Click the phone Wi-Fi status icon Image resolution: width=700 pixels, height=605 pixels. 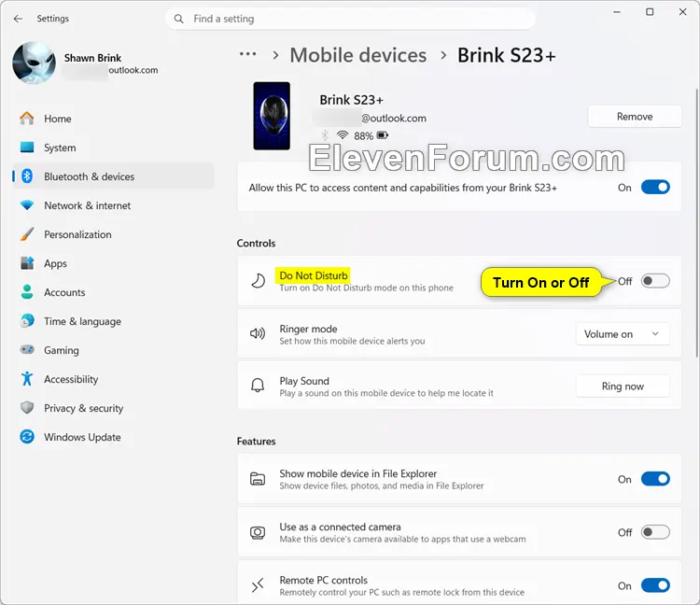coord(343,134)
